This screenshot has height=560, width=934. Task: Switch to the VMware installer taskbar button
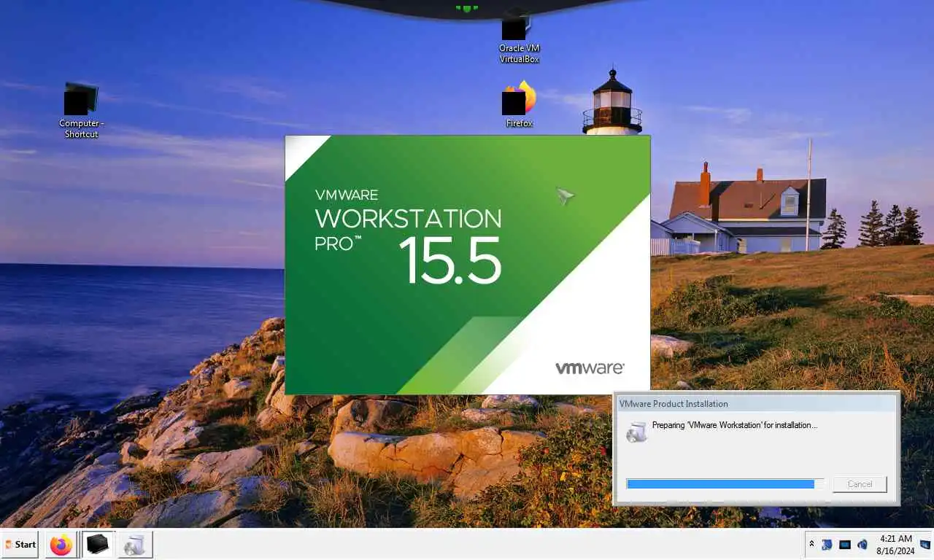pos(134,545)
